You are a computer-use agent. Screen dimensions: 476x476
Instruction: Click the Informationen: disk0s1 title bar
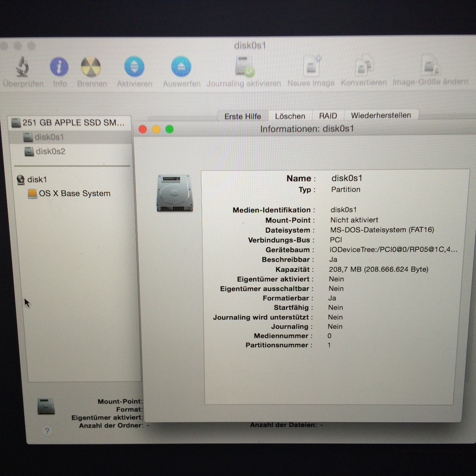click(x=307, y=129)
